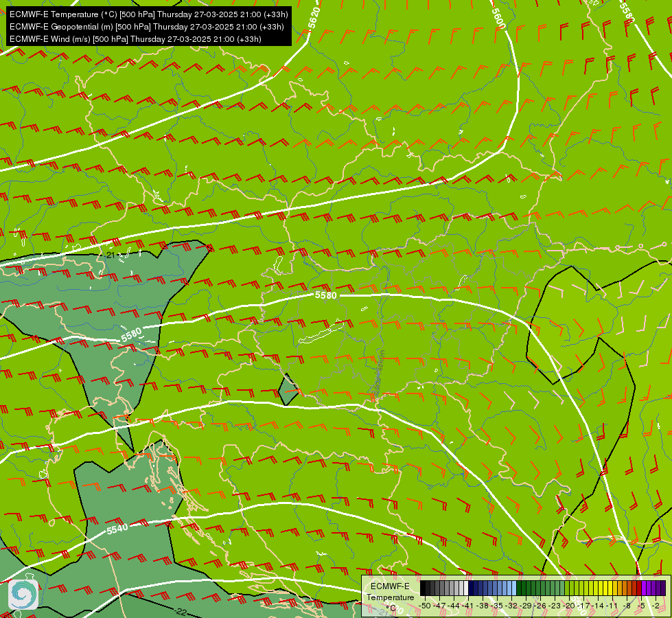
Task: Click the -23 colorbar tick label
Action: coord(555,606)
